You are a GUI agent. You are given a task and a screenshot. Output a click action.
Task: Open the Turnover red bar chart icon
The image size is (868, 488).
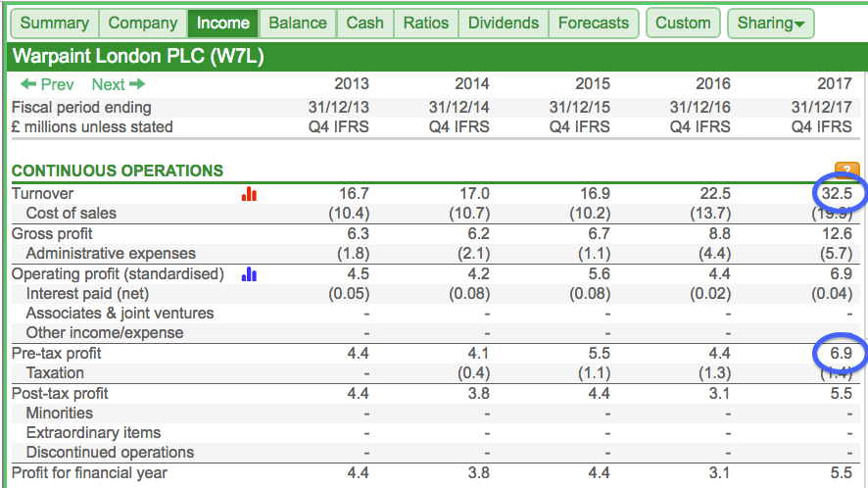point(249,193)
